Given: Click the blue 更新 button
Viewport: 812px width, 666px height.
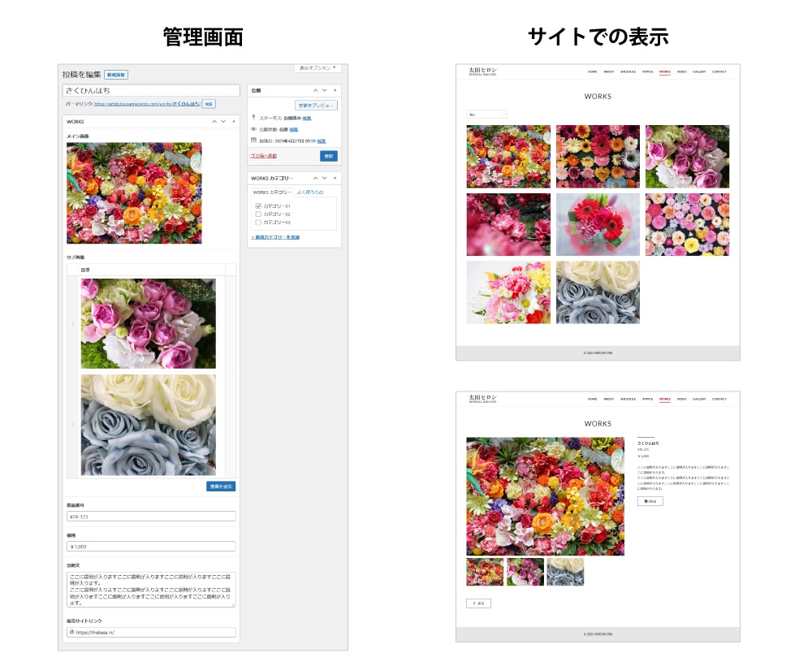Looking at the screenshot, I should coord(329,156).
